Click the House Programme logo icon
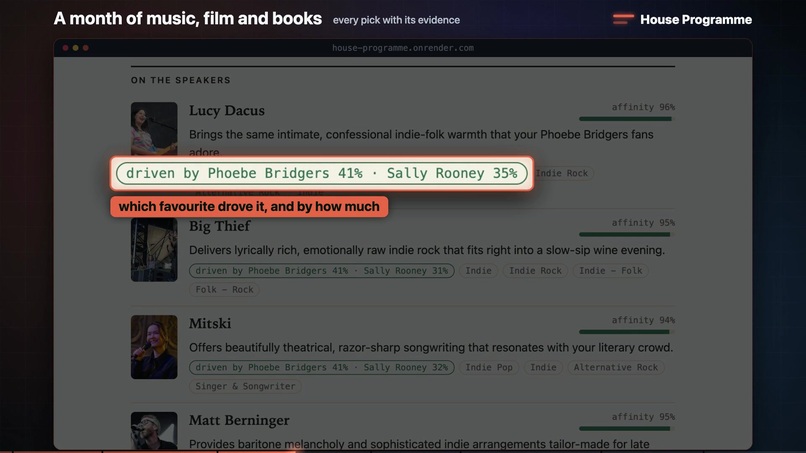Viewport: 806px width, 453px height. click(x=623, y=19)
